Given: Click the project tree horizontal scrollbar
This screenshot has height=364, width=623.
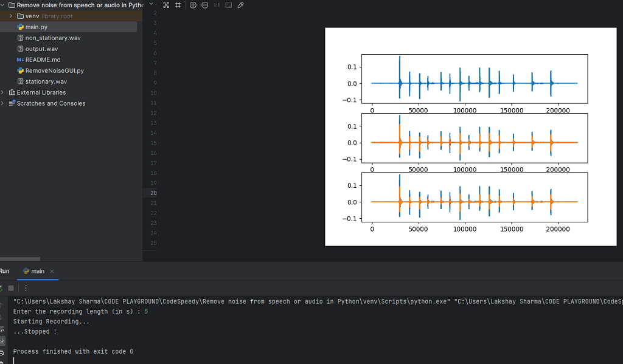Looking at the screenshot, I should pos(20,259).
